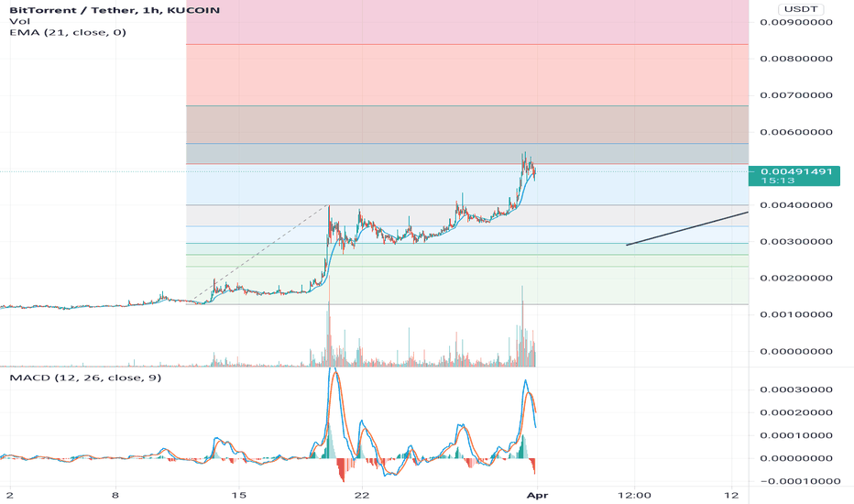This screenshot has height=504, width=854.
Task: Select the dark diagonal trend line
Action: [687, 229]
